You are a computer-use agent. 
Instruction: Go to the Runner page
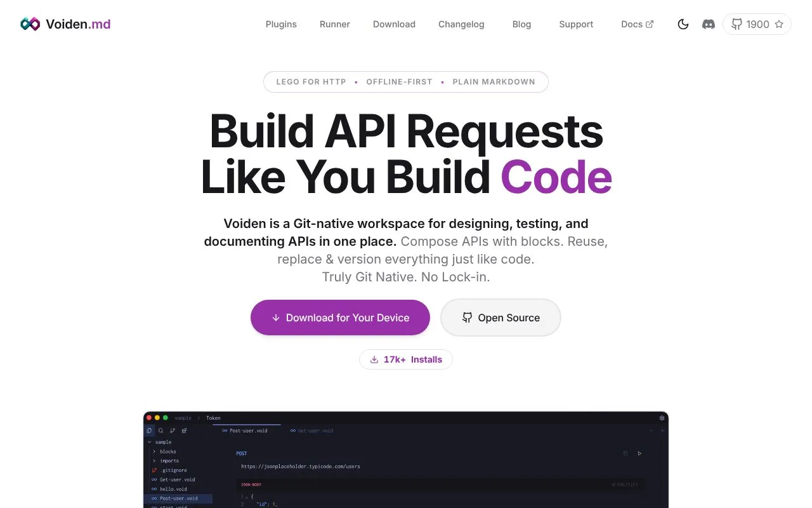pos(335,24)
